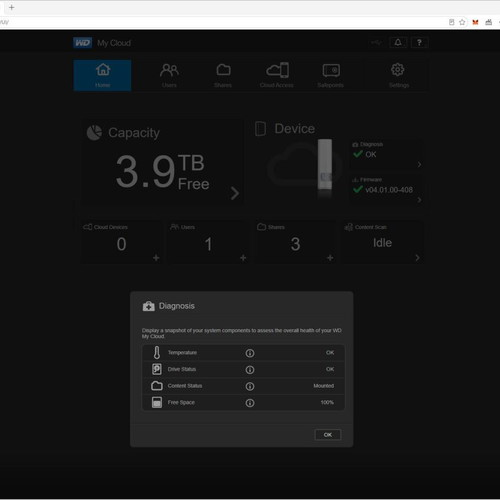Click the orange browser extension icon
The image size is (500, 500).
pos(475,22)
